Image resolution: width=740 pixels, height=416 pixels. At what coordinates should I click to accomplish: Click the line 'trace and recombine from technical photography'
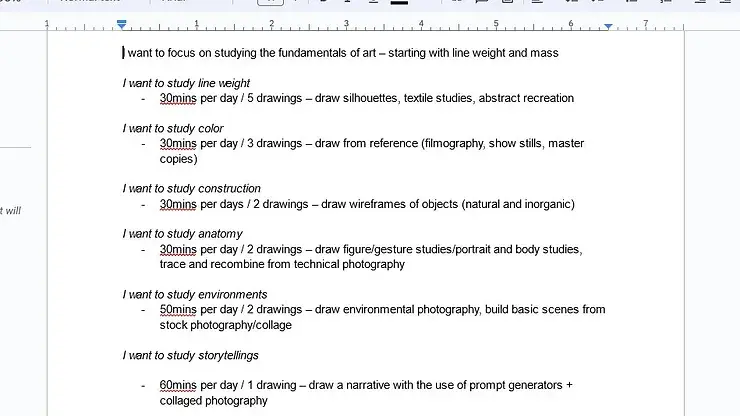tap(282, 264)
